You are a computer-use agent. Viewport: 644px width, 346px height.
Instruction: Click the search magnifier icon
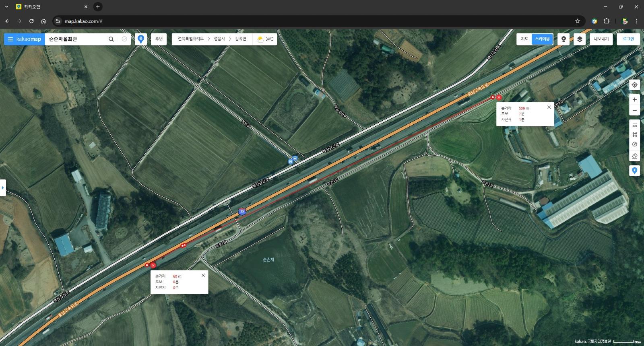tap(111, 39)
